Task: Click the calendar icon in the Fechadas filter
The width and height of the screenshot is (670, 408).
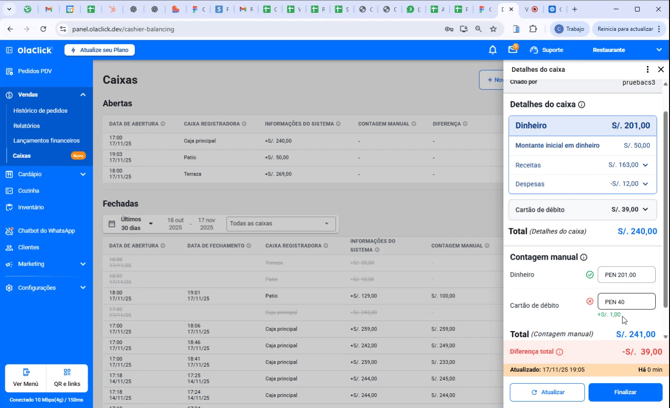Action: coord(112,223)
